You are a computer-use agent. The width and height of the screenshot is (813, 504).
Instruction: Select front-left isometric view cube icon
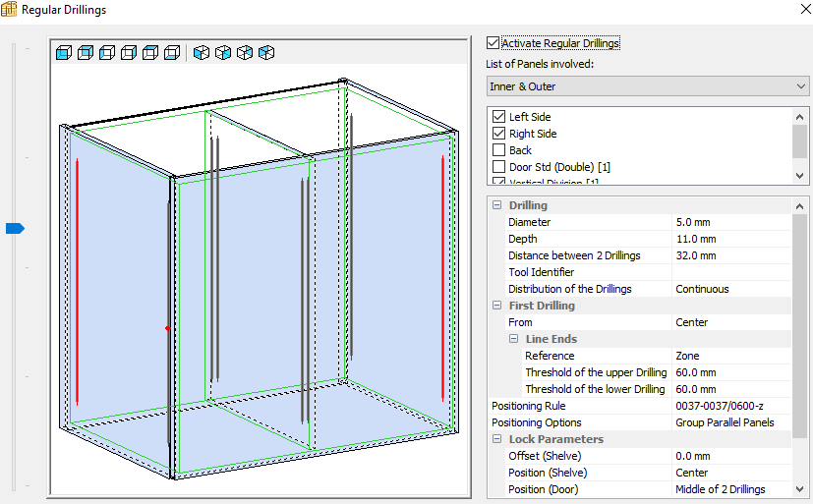202,52
